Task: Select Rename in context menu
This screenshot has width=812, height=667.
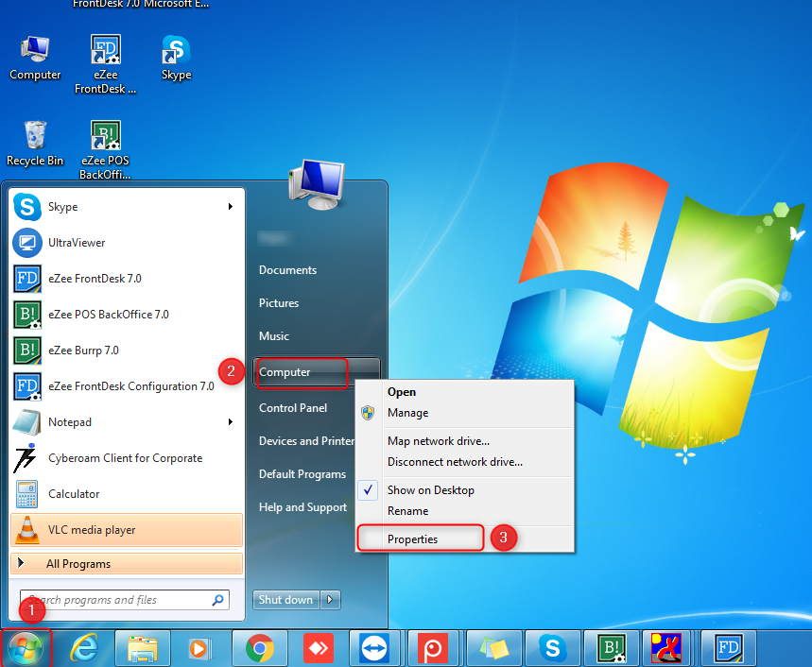Action: 464,511
